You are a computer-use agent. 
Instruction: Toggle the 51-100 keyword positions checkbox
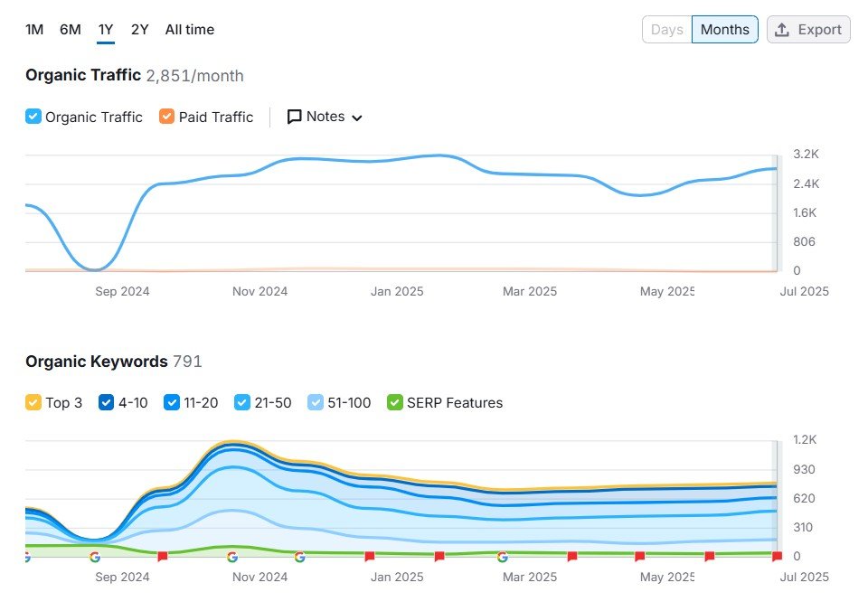316,402
